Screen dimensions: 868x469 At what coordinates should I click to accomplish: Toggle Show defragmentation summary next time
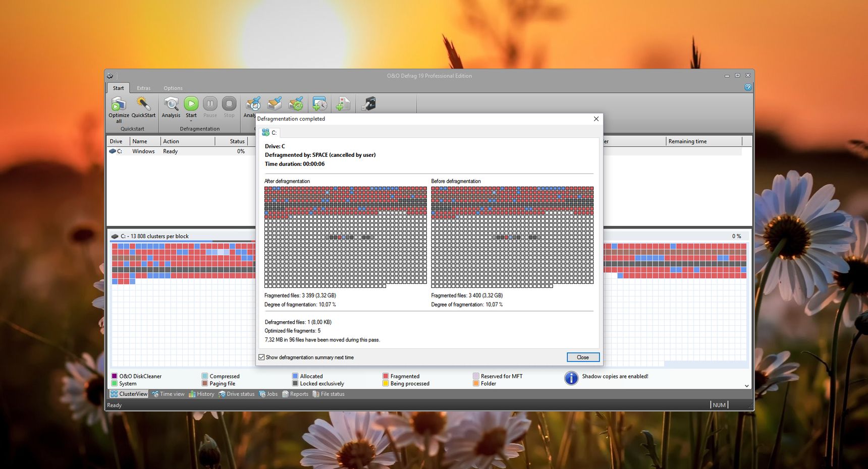click(261, 357)
